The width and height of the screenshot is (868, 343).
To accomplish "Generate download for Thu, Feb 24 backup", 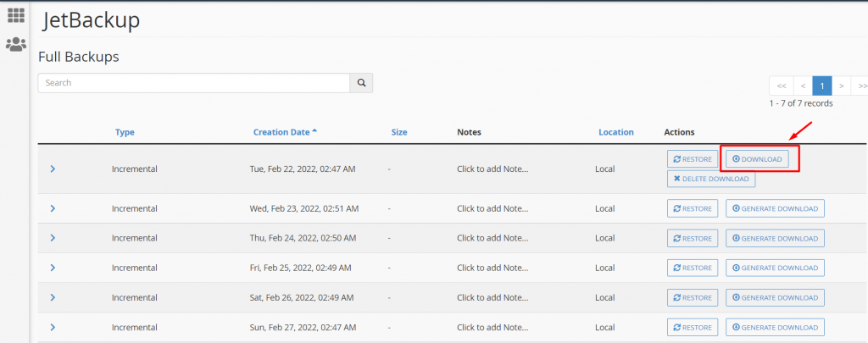I will [x=775, y=239].
